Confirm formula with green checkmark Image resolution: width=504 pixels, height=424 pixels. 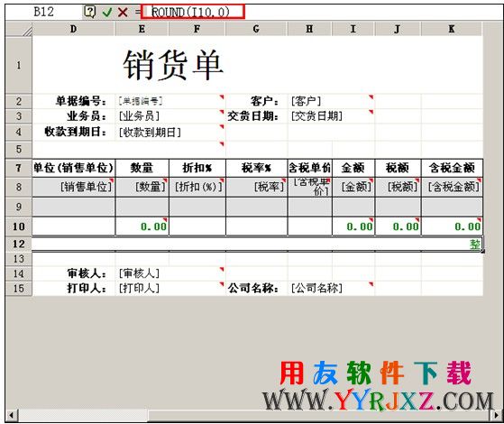tap(106, 13)
